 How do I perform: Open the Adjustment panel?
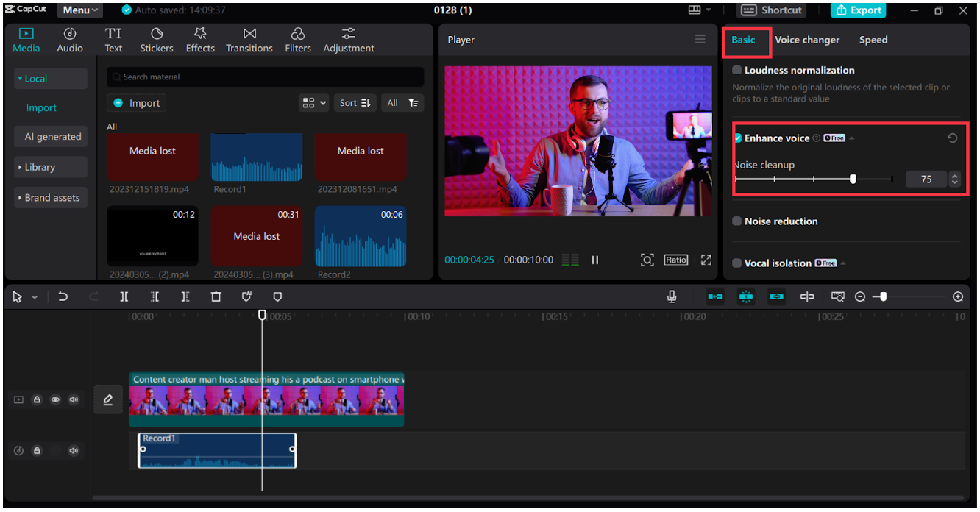[349, 40]
